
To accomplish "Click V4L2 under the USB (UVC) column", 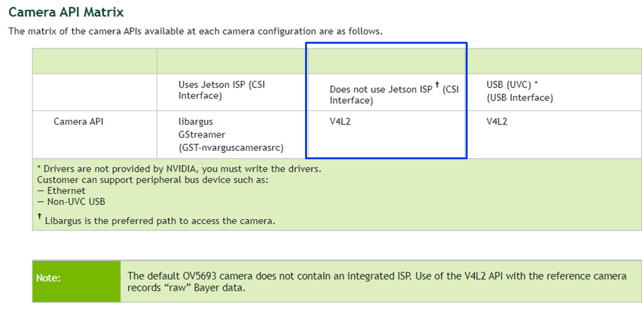I will [496, 122].
